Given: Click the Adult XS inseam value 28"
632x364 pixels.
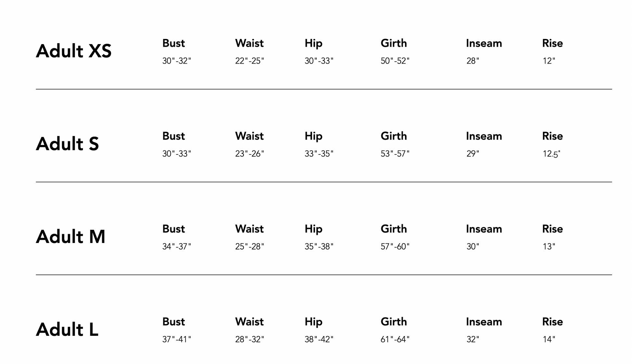Looking at the screenshot, I should 473,61.
